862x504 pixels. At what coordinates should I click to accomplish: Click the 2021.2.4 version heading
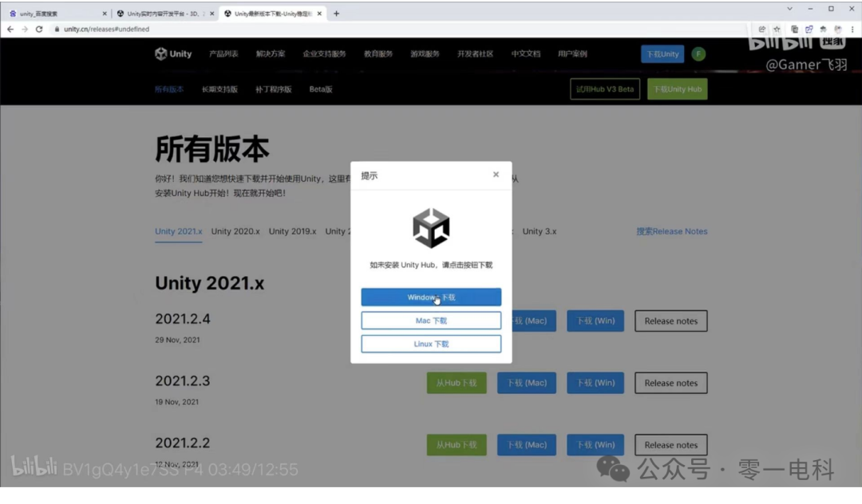pos(183,318)
